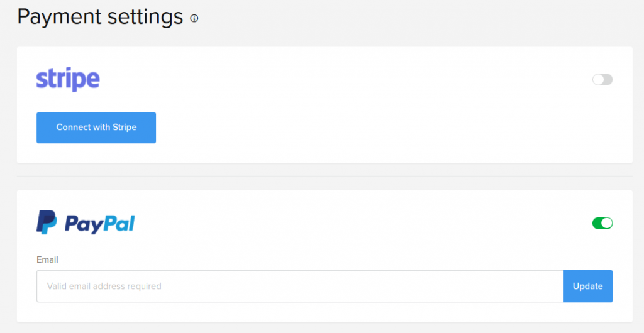This screenshot has width=644, height=333.
Task: Click the PayPal wordmark text
Action: (x=99, y=224)
